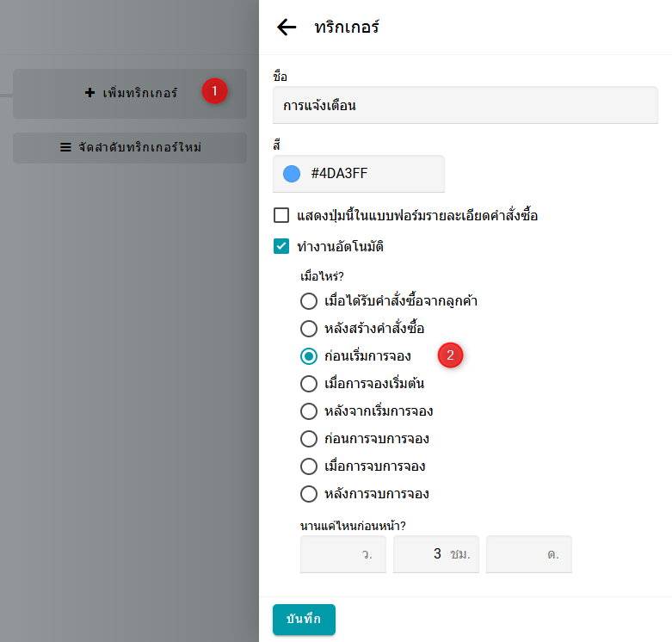The image size is (672, 642).
Task: Click the reorder icon in จัดลำดับทริกเกอร์ใหม่
Action: (65, 147)
